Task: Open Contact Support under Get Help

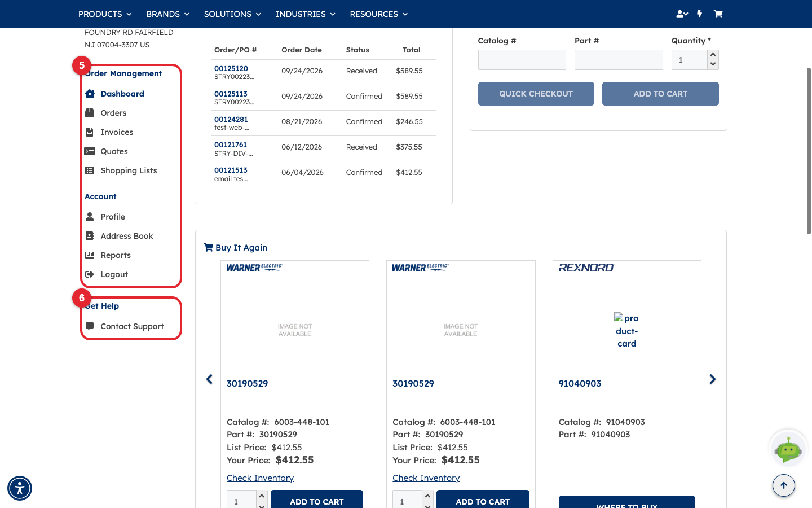Action: 132,326
